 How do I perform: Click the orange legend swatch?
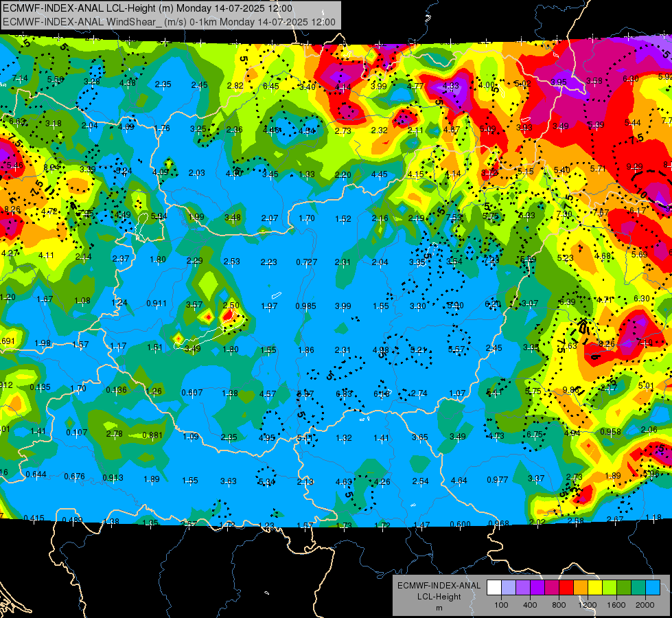pyautogui.click(x=581, y=588)
